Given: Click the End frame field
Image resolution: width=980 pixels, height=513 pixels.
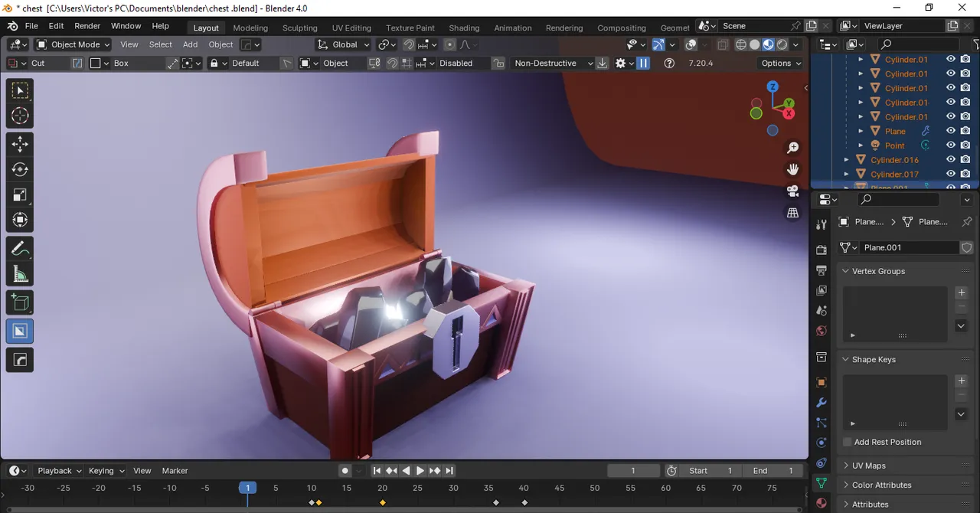Looking at the screenshot, I should point(773,471).
